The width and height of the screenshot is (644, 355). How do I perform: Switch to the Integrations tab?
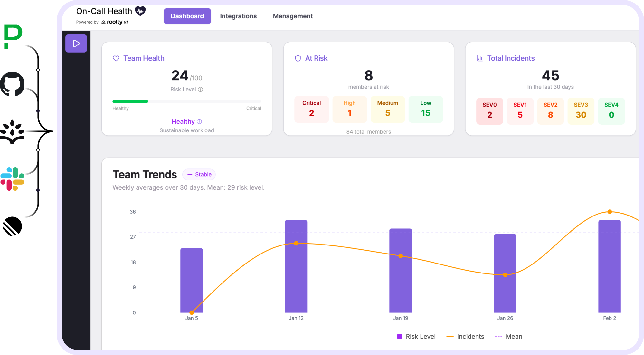point(238,16)
